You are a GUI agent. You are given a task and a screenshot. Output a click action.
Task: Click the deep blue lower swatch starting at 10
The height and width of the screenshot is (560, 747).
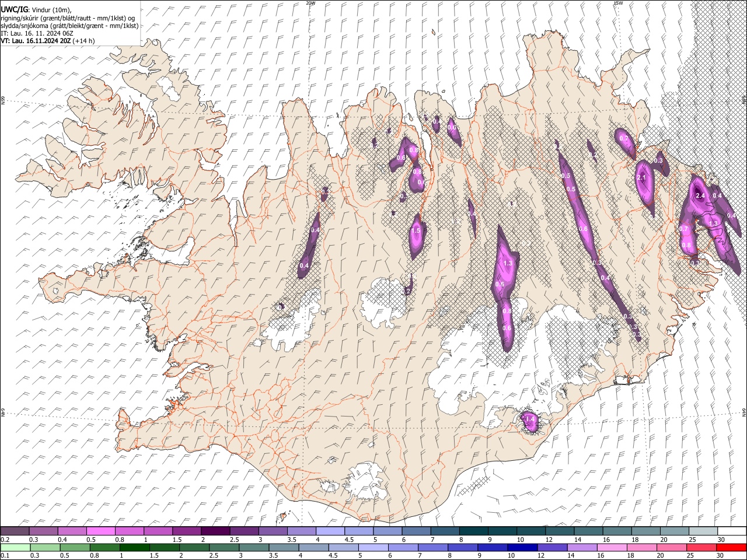(522, 547)
